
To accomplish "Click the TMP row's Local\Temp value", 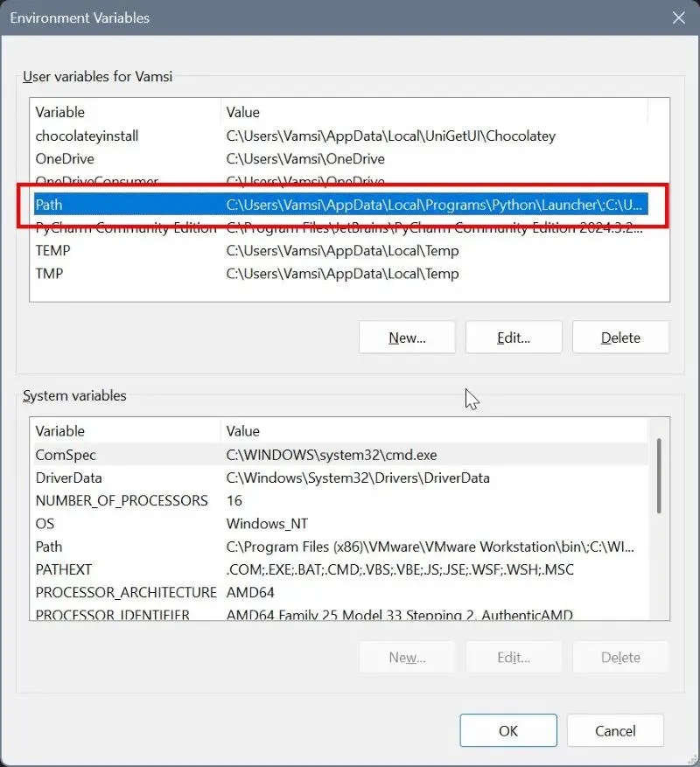I will tap(342, 274).
